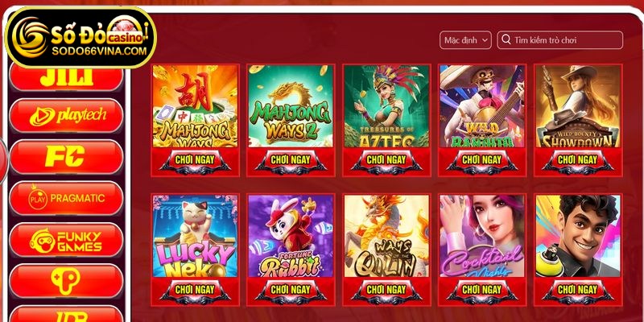Image resolution: width=644 pixels, height=322 pixels.
Task: Open the Mahjong Ways 2 thumbnail
Action: click(x=291, y=106)
